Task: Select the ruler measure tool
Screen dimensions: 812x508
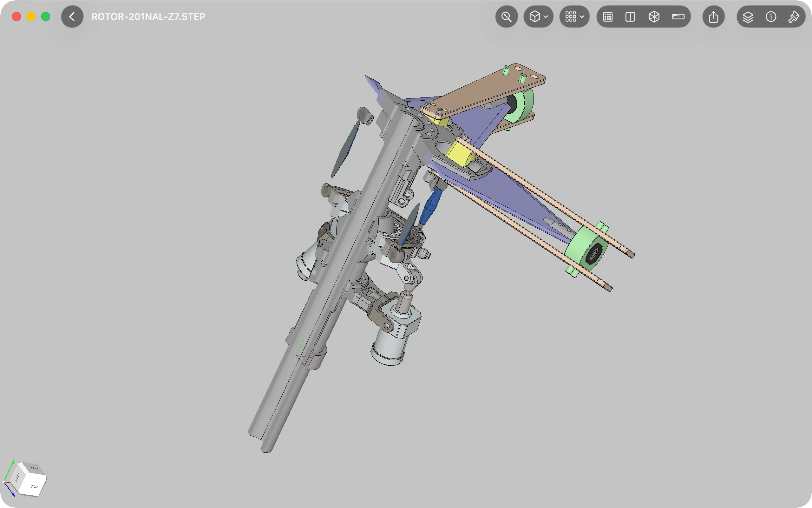Action: [x=678, y=17]
